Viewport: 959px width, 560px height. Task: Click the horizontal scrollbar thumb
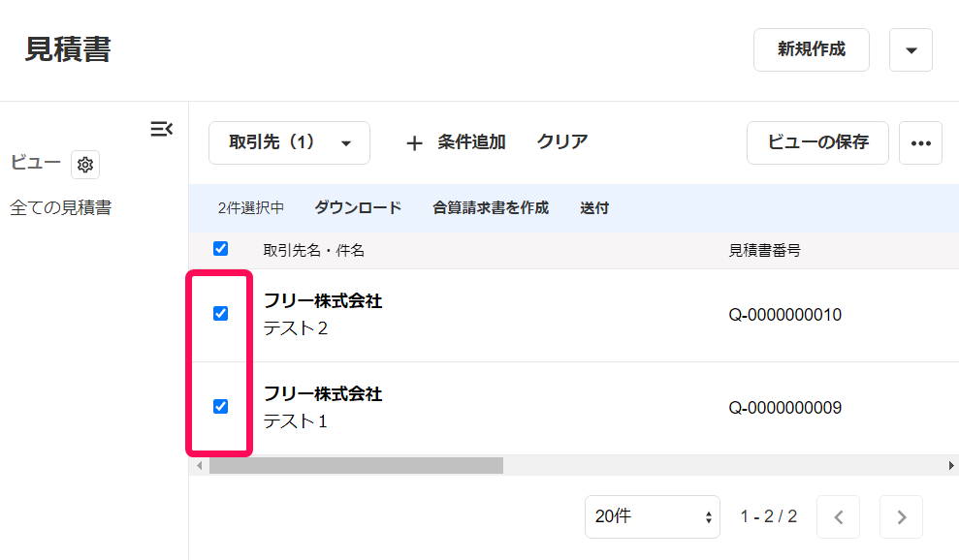click(x=356, y=466)
